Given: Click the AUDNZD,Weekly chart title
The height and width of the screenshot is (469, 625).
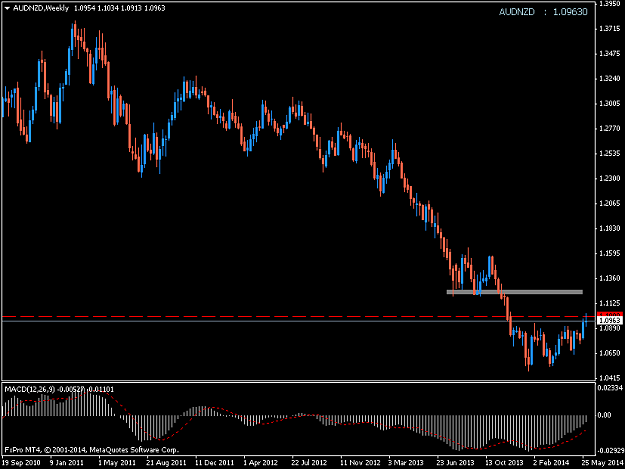Looking at the screenshot, I should tap(41, 8).
